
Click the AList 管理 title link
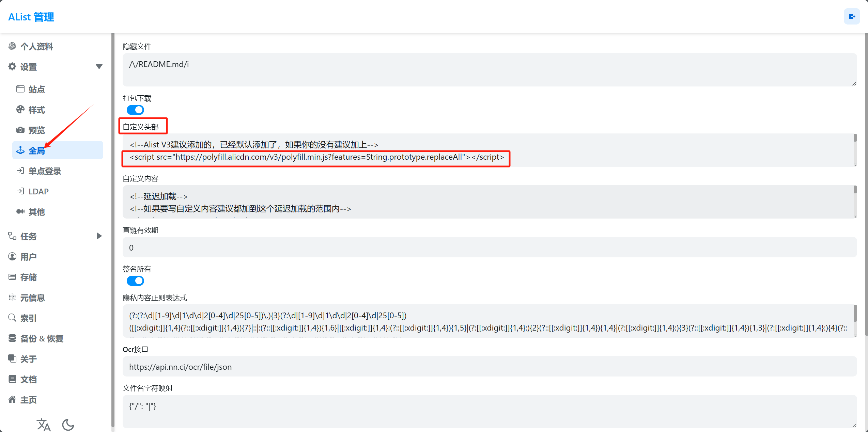(31, 17)
